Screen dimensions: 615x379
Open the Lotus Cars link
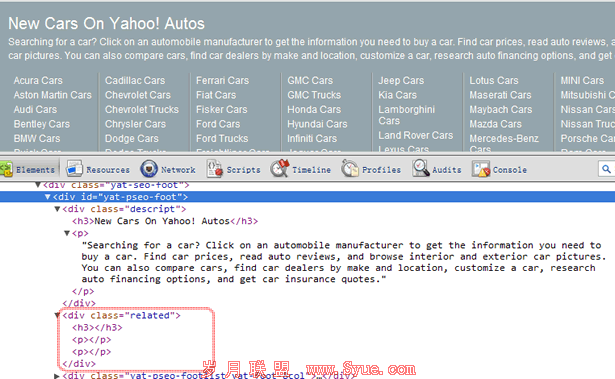tap(494, 80)
